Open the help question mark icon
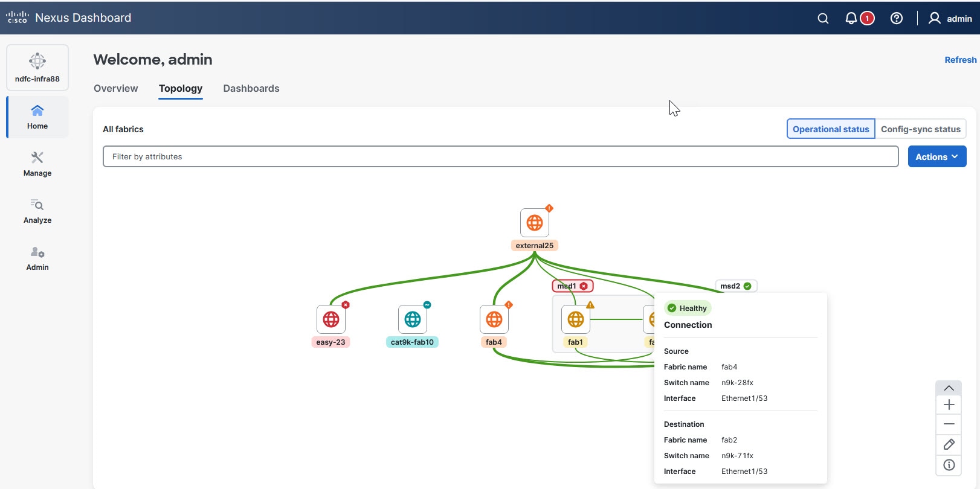This screenshot has width=980, height=489. coord(897,19)
